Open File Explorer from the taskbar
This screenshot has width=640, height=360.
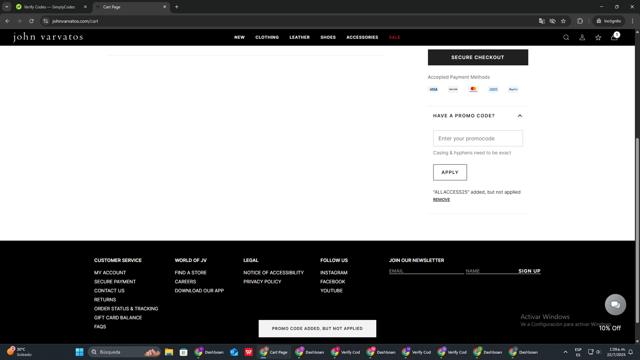coord(169,352)
